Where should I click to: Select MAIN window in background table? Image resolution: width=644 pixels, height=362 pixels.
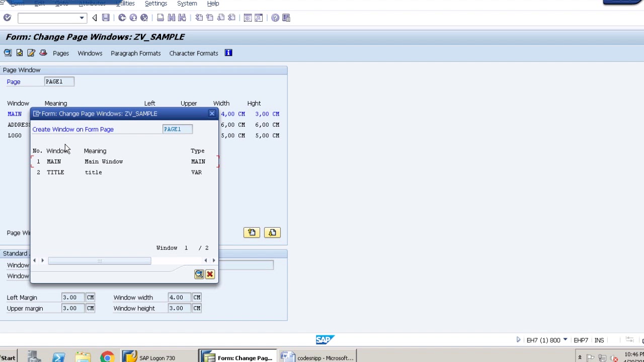pos(15,114)
